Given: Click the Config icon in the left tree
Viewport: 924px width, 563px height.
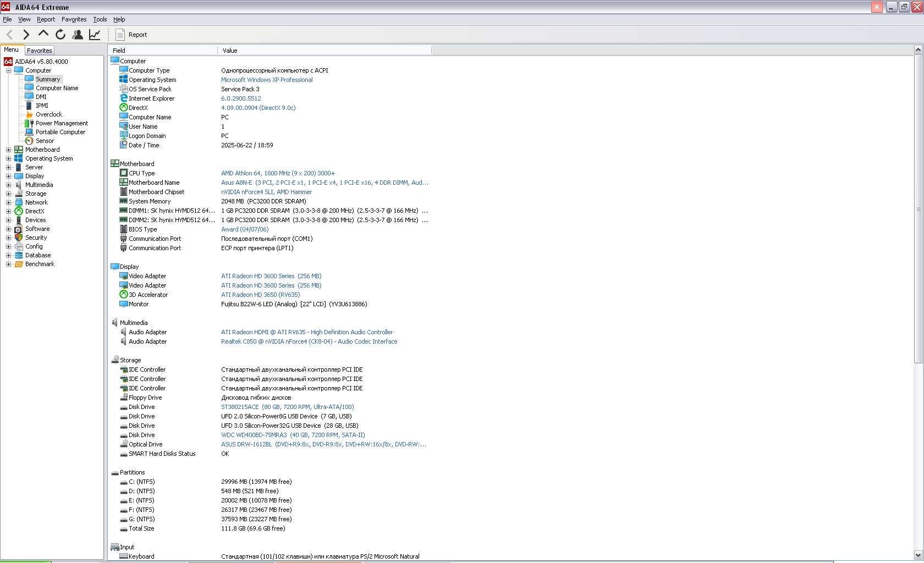Looking at the screenshot, I should pyautogui.click(x=19, y=246).
